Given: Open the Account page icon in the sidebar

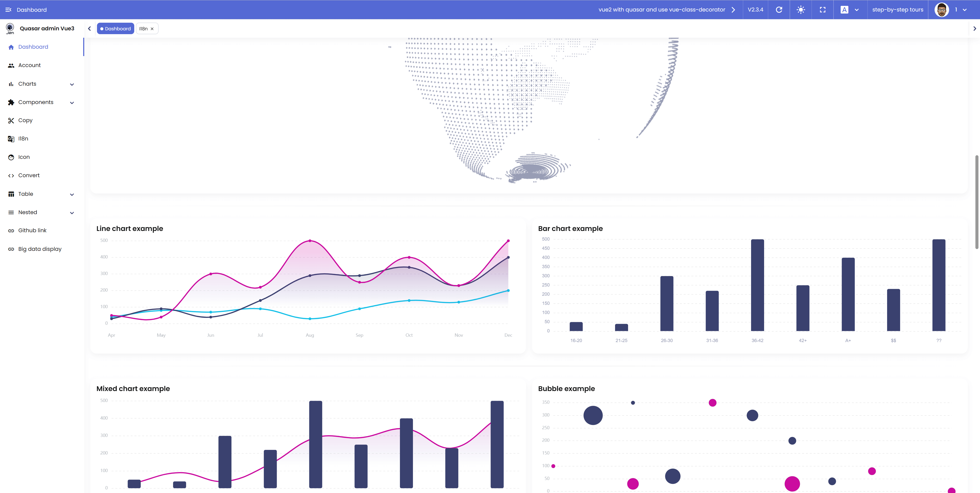Looking at the screenshot, I should [x=11, y=65].
